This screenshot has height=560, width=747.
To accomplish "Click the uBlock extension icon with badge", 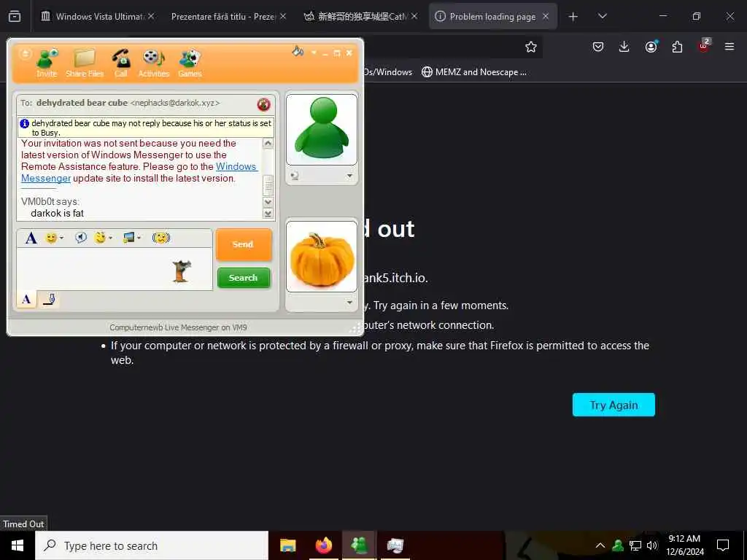I will tap(704, 46).
